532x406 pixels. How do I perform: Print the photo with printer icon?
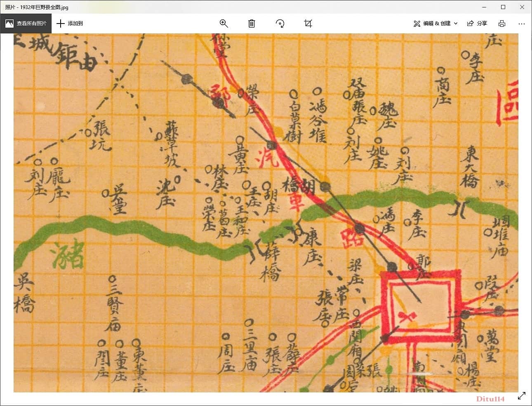tap(502, 24)
